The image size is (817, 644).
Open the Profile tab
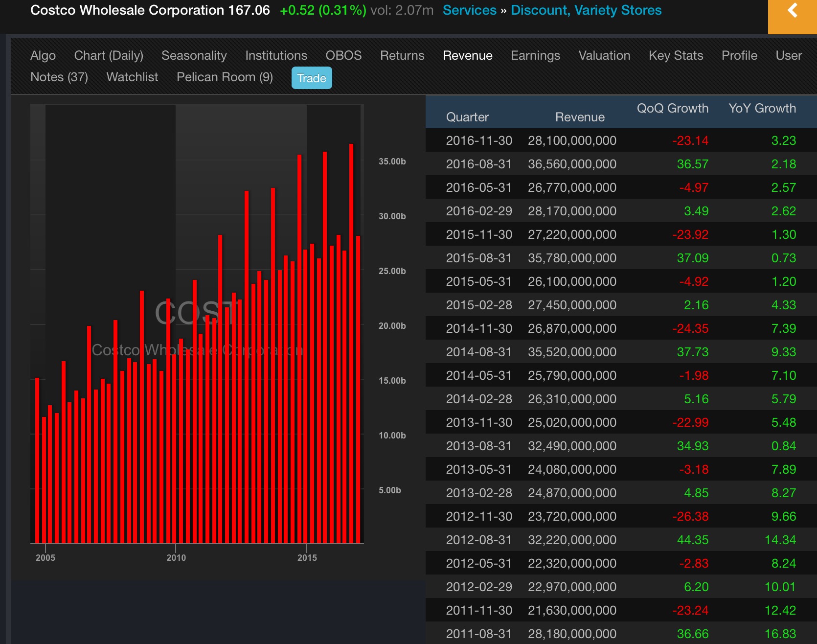(739, 56)
